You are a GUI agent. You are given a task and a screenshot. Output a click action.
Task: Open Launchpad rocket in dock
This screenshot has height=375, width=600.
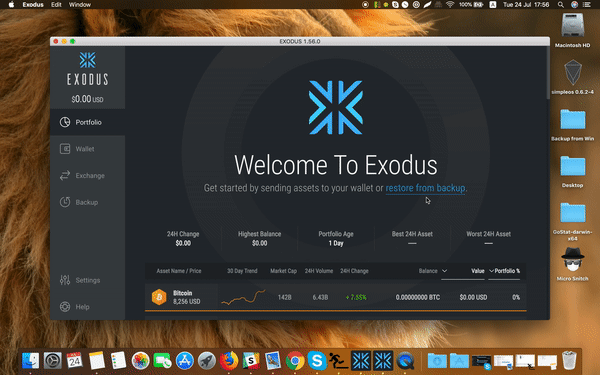(x=207, y=360)
